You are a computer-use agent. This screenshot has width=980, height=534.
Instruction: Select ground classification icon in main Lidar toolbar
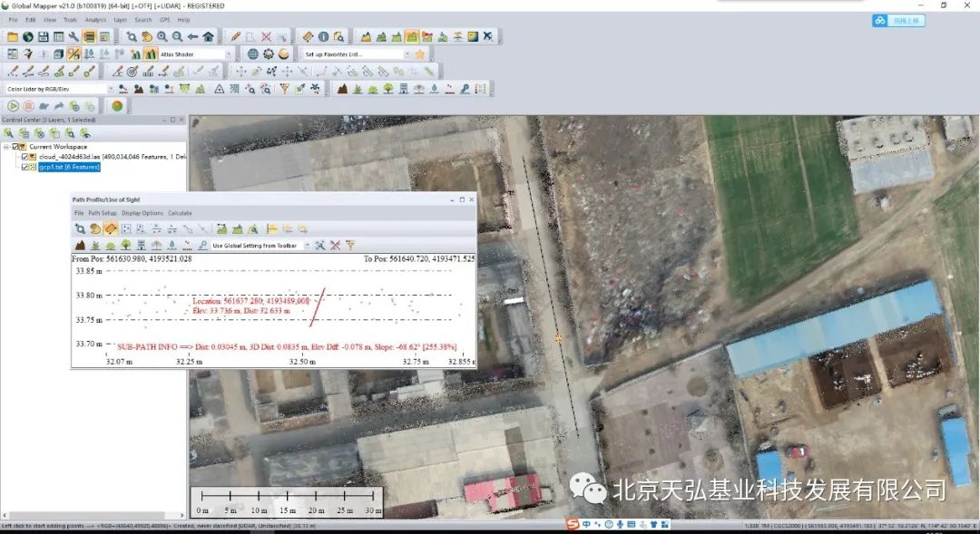pyautogui.click(x=342, y=90)
